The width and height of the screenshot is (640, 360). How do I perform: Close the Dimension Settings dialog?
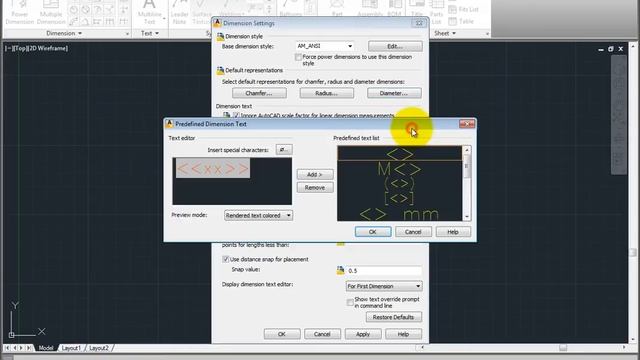click(419, 23)
